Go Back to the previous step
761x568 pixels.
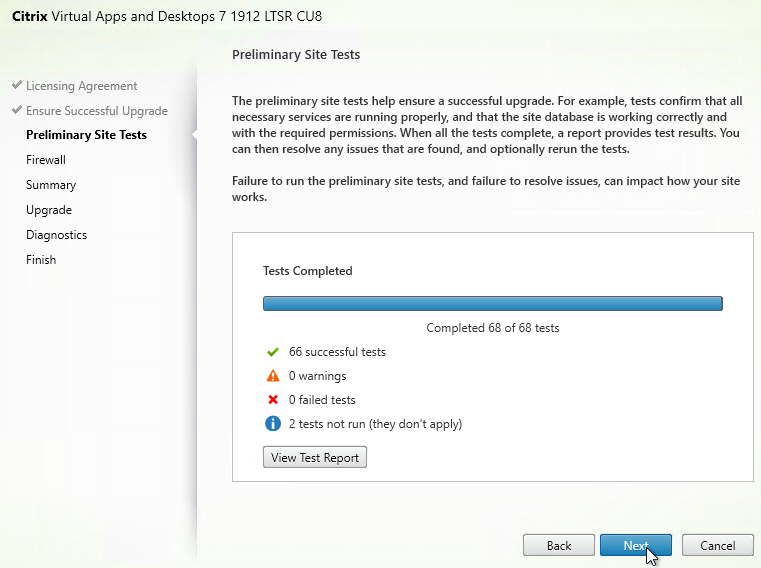(x=559, y=545)
